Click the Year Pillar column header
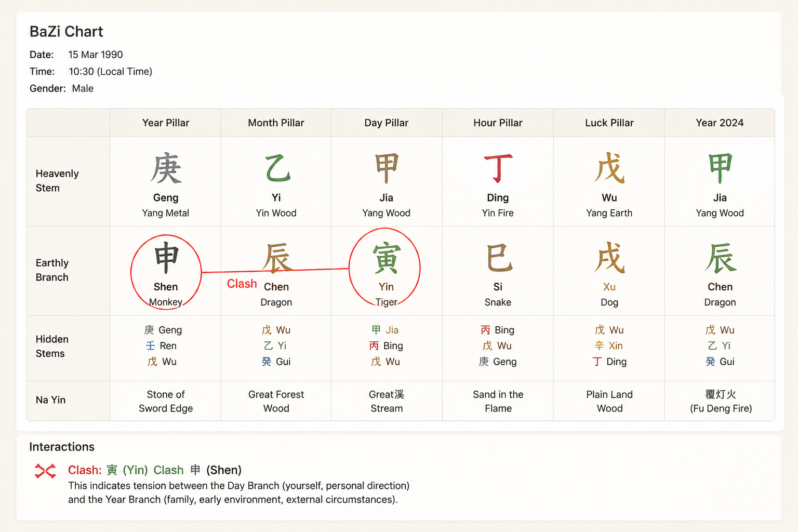 166,123
